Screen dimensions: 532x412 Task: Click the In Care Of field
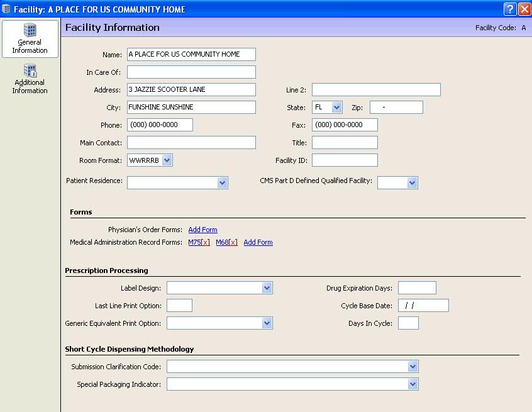[191, 72]
